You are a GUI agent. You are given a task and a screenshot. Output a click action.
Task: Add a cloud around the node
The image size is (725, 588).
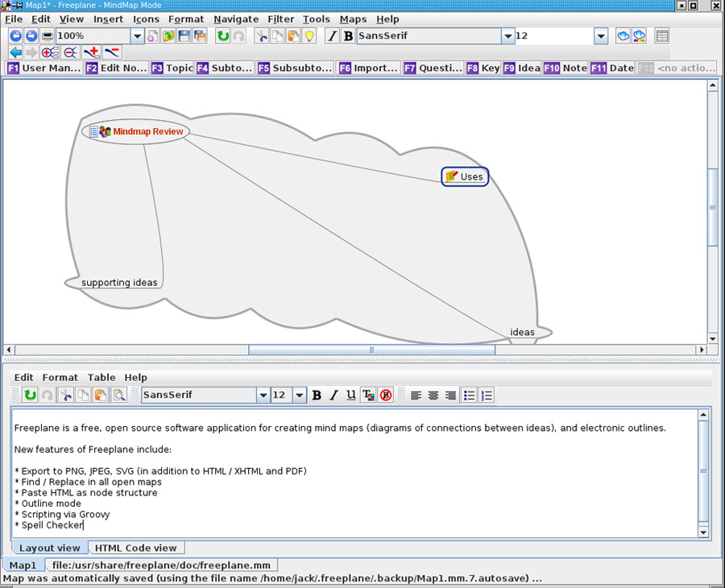pyautogui.click(x=623, y=35)
